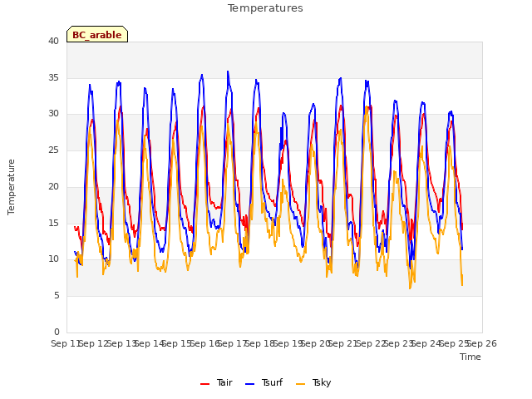Click the Time x-axis title

click(470, 357)
